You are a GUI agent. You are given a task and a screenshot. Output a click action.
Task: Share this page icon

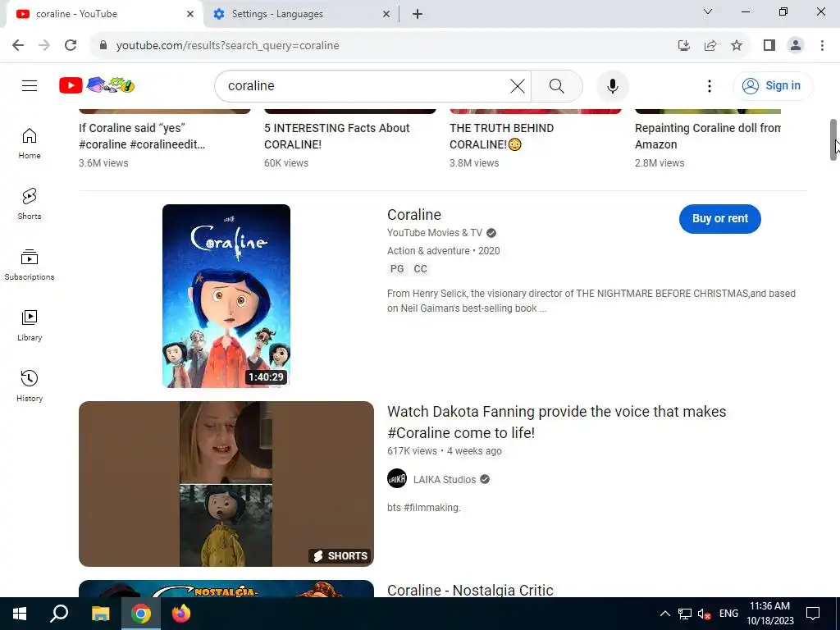click(x=710, y=46)
